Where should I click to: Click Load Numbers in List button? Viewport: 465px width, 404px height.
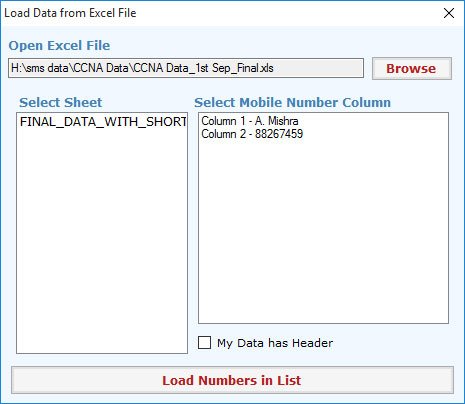[232, 380]
